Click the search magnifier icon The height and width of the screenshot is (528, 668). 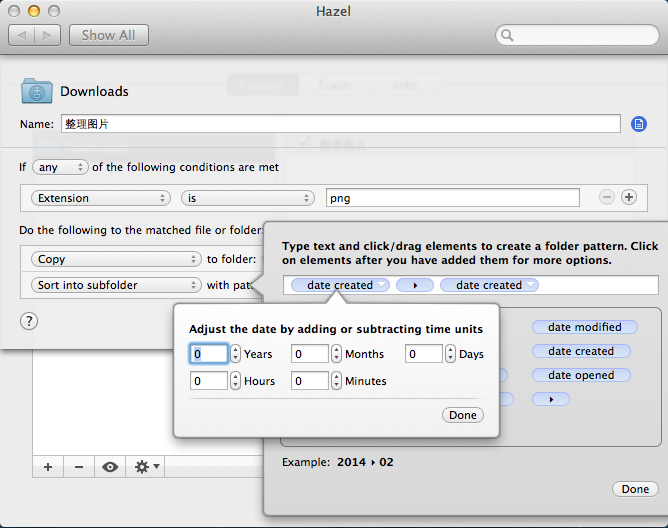point(507,35)
